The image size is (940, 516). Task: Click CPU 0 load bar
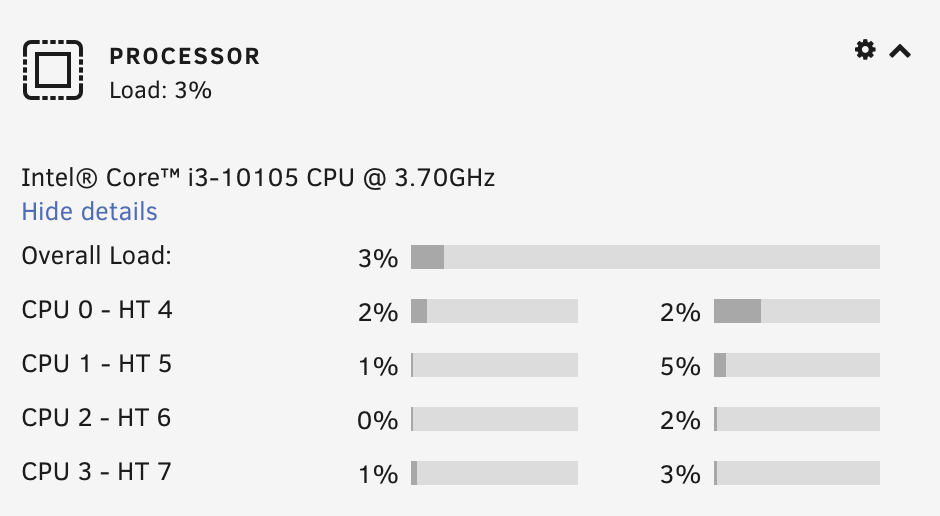pyautogui.click(x=494, y=311)
